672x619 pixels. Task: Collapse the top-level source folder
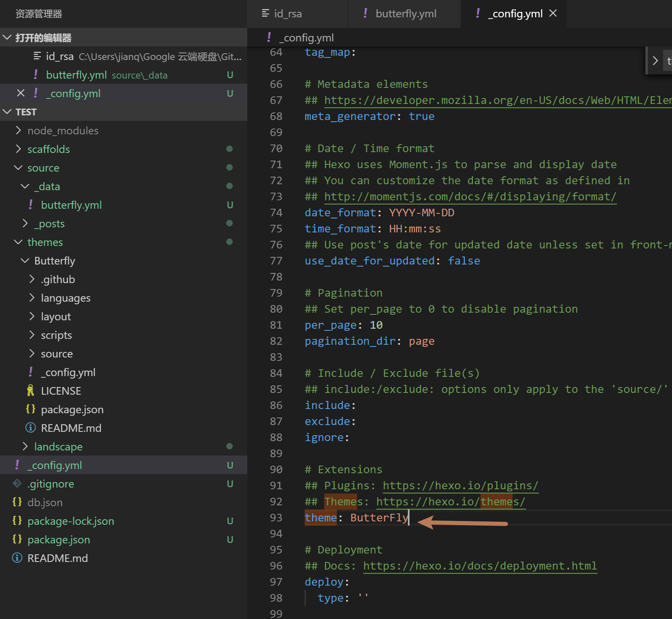[x=123, y=168]
